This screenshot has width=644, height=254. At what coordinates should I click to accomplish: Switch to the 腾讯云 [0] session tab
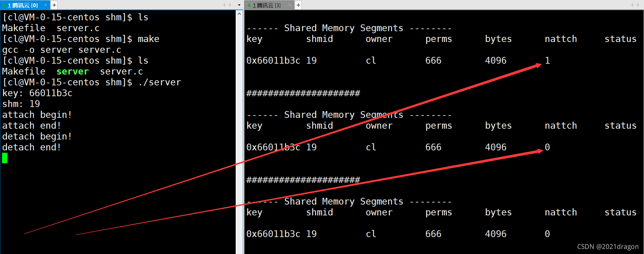tap(23, 5)
